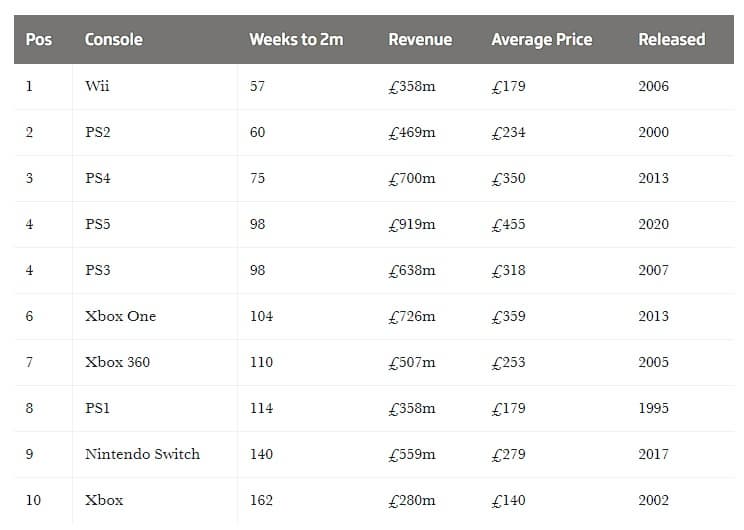Click the Xbox 360 cell
Image resolution: width=744 pixels, height=530 pixels.
(x=117, y=362)
